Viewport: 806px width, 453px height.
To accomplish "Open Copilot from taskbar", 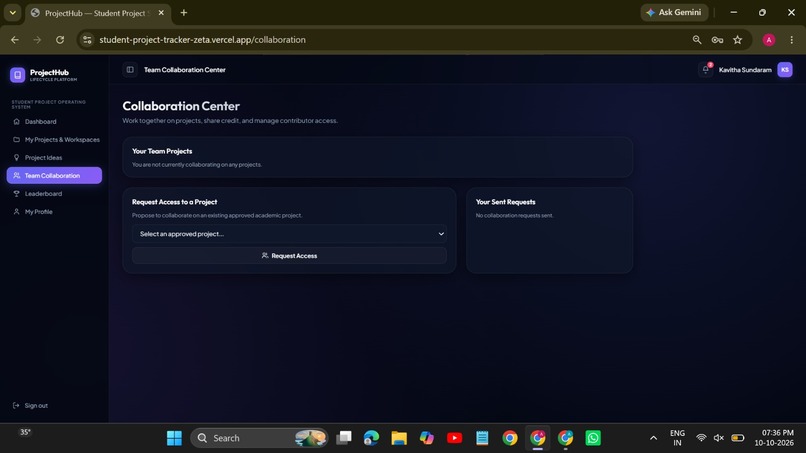I will [x=427, y=438].
